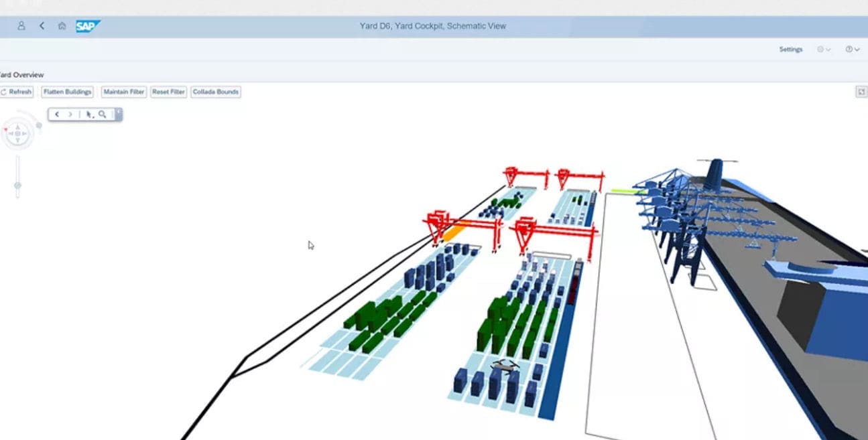
Task: Navigate back using the header chevron
Action: (x=41, y=26)
